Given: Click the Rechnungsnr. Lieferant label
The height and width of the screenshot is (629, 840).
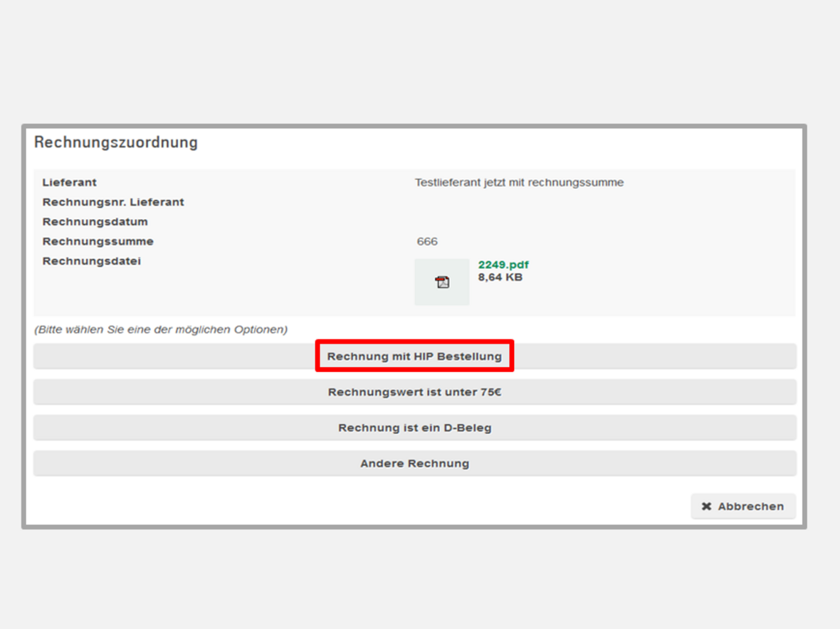Looking at the screenshot, I should [113, 202].
